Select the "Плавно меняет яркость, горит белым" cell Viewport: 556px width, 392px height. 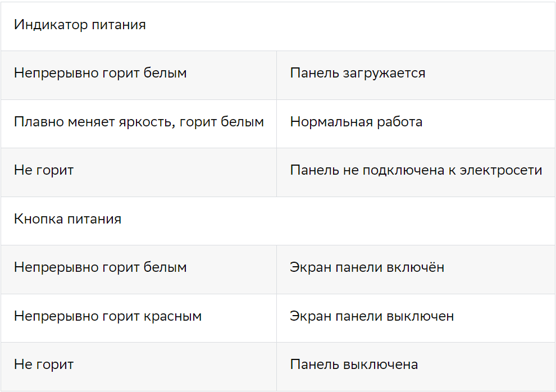click(x=139, y=122)
